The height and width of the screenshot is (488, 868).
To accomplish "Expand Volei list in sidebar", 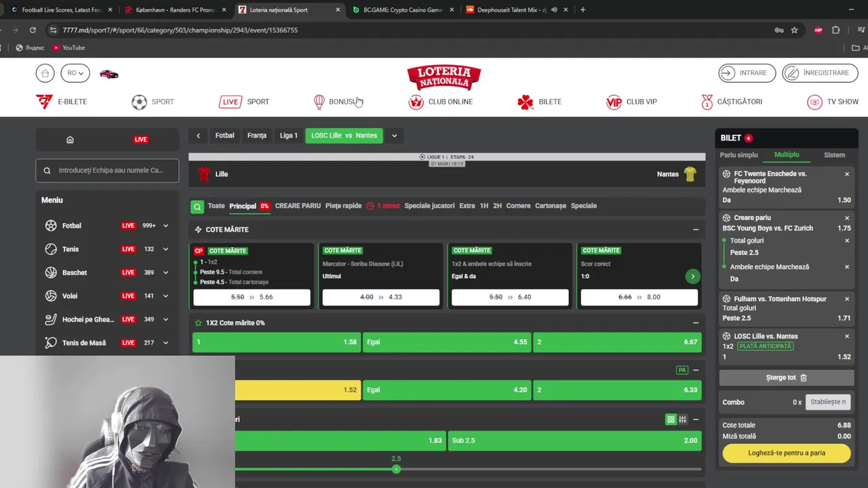I will click(x=166, y=296).
